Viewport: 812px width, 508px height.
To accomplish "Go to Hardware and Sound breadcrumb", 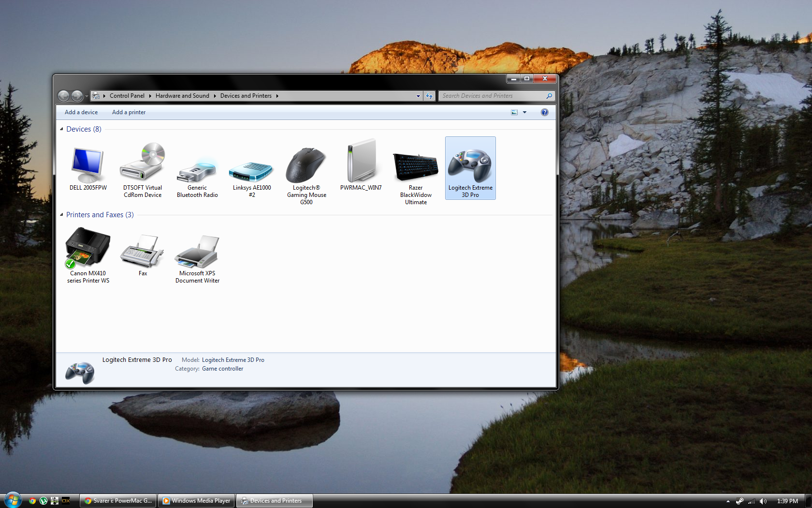I will (182, 96).
